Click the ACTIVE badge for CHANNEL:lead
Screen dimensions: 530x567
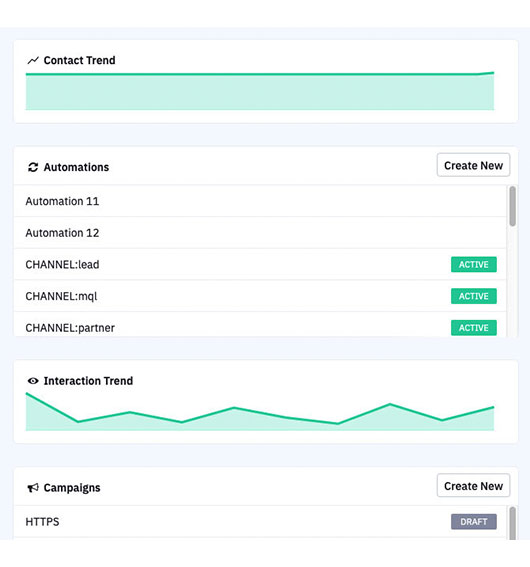pos(474,264)
